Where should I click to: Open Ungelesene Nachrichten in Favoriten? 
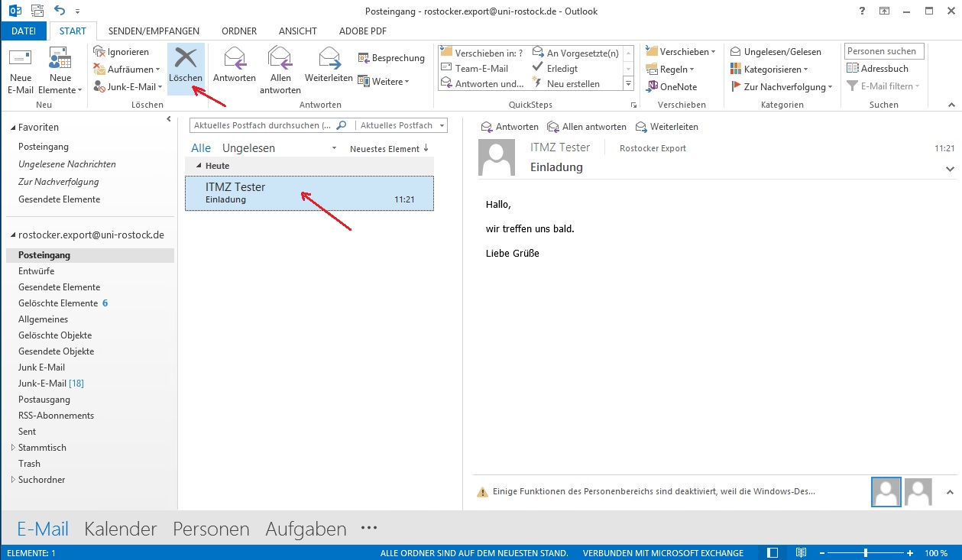(67, 164)
